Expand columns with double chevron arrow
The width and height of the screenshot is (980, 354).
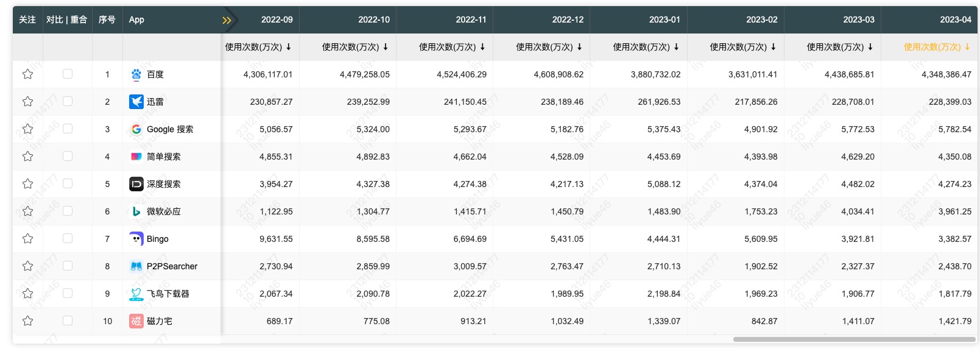click(227, 20)
